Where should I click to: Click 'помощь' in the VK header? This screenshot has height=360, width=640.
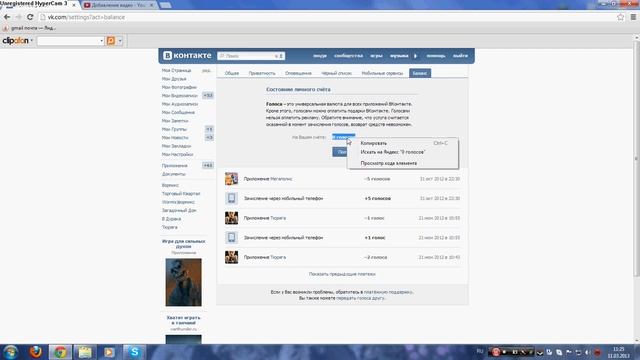(x=436, y=56)
